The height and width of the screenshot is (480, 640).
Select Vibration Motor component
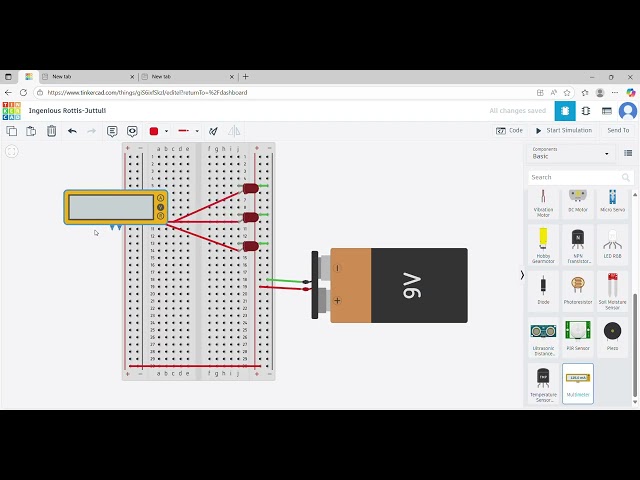(x=543, y=204)
